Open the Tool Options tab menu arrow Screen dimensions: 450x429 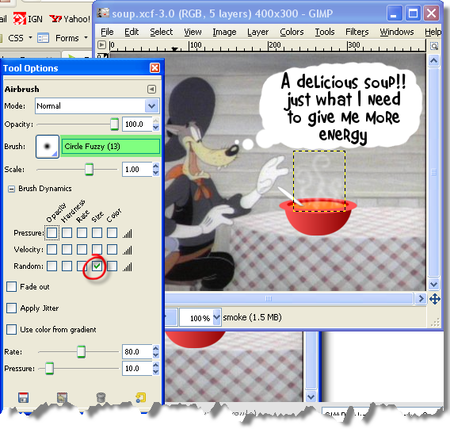point(151,89)
